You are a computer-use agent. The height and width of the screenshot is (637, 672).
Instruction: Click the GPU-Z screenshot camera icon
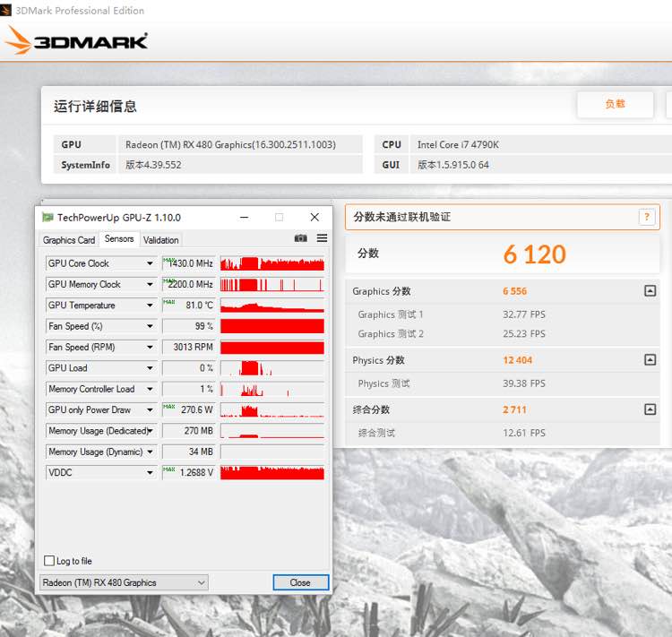(x=300, y=238)
